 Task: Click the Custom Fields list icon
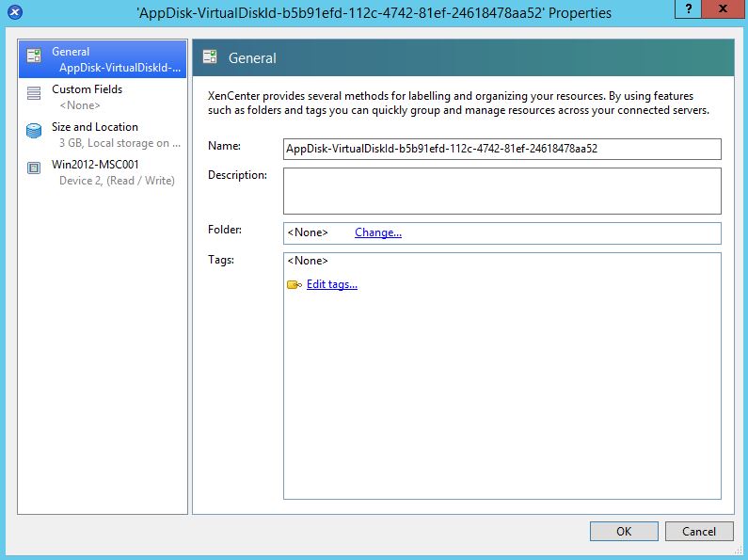[34, 93]
